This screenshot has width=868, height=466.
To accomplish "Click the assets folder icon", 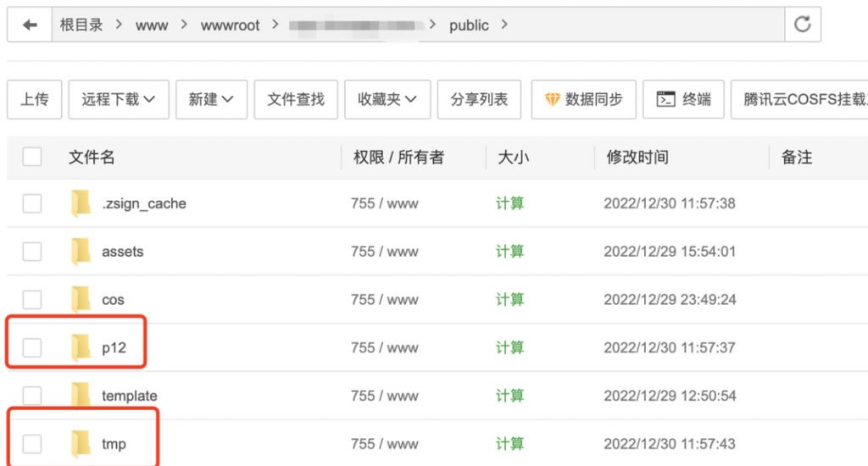I will click(x=81, y=252).
